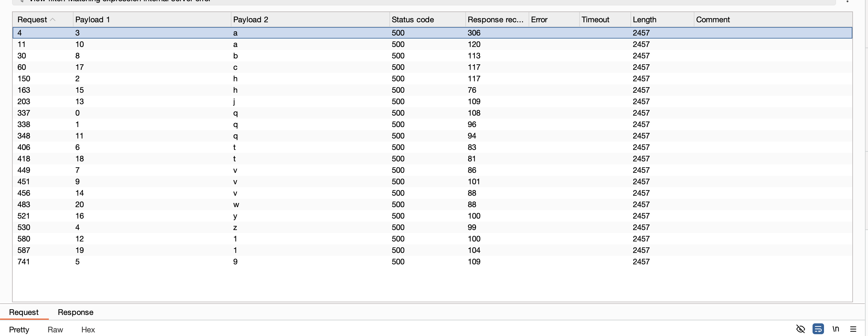Select the row for request 456
Image resolution: width=868 pixels, height=336 pixels.
(x=432, y=193)
